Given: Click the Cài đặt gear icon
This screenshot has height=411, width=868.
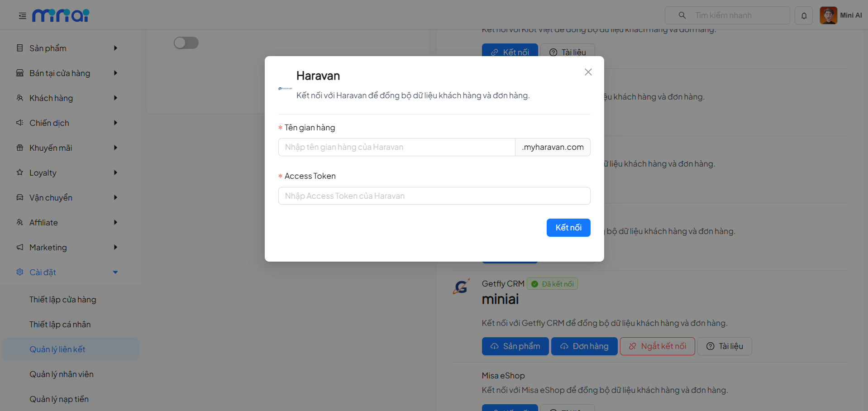Looking at the screenshot, I should [x=19, y=272].
